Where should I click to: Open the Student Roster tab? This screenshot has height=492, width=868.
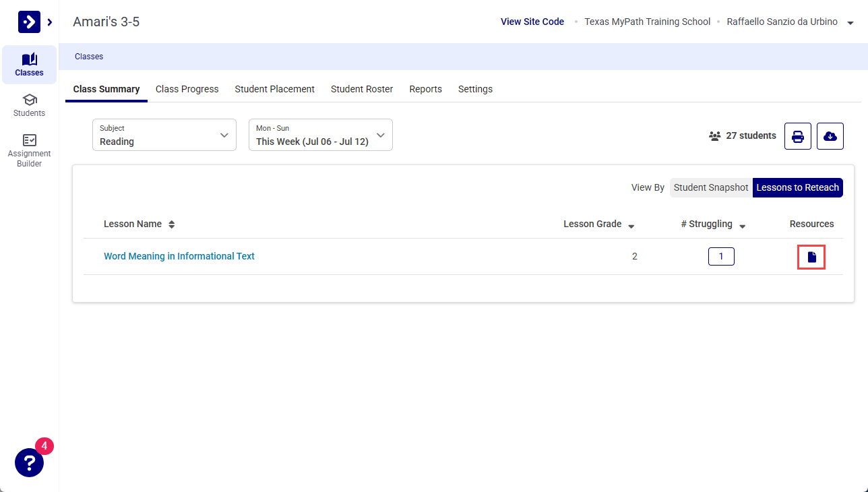[362, 89]
